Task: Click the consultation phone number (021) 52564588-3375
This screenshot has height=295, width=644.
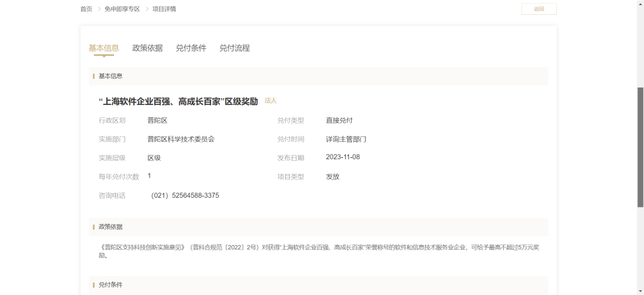Action: (185, 195)
